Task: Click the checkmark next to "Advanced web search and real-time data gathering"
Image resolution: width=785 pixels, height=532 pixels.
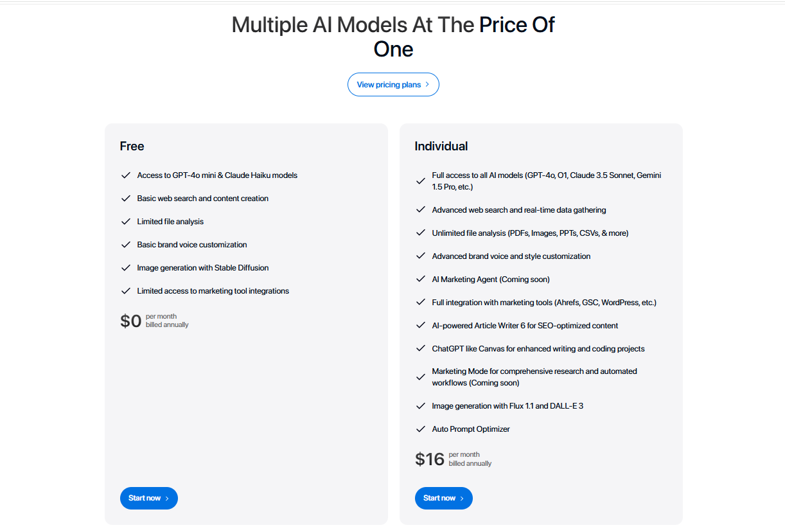Action: pyautogui.click(x=421, y=209)
